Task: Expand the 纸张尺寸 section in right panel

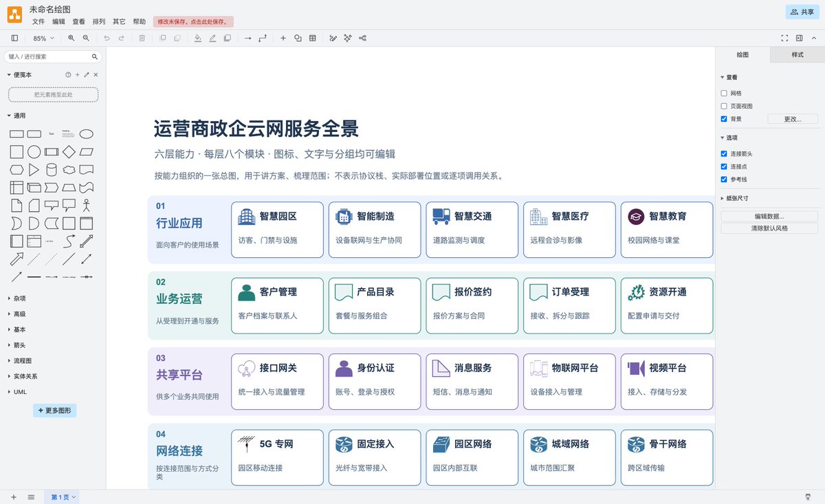Action: (x=734, y=198)
